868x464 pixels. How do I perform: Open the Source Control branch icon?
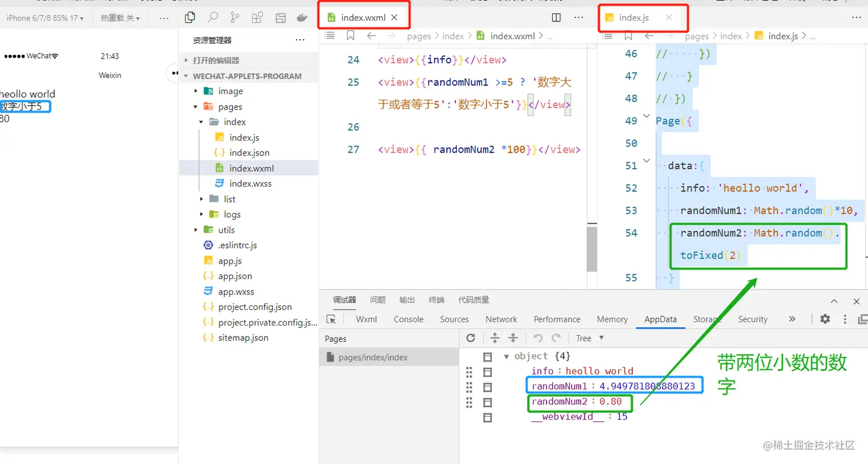point(235,18)
